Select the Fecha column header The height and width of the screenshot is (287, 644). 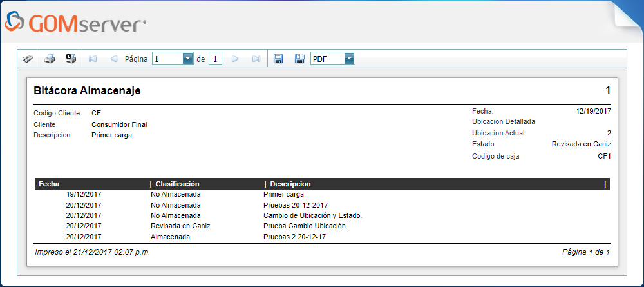(49, 184)
